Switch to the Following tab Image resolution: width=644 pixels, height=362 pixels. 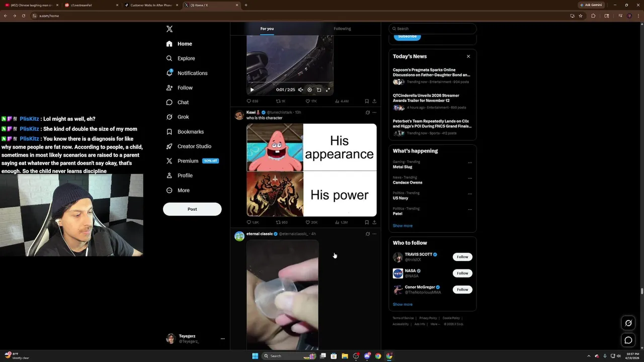click(x=342, y=29)
